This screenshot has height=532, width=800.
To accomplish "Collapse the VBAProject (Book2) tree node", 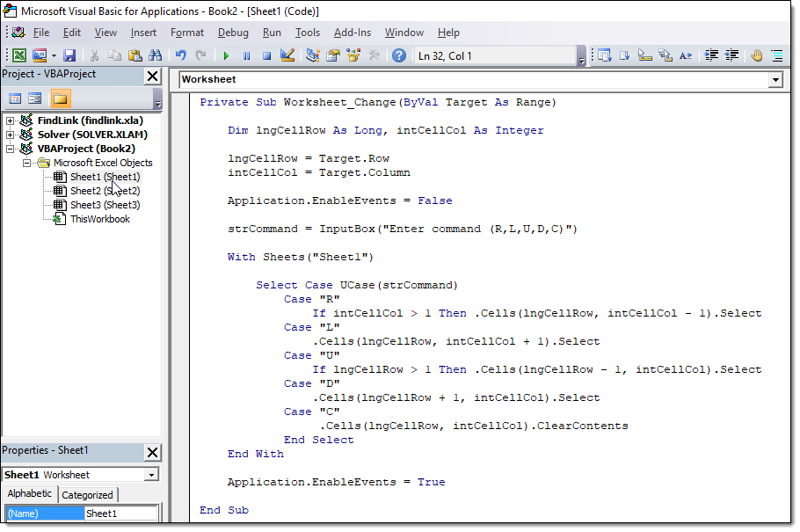I will pos(11,149).
